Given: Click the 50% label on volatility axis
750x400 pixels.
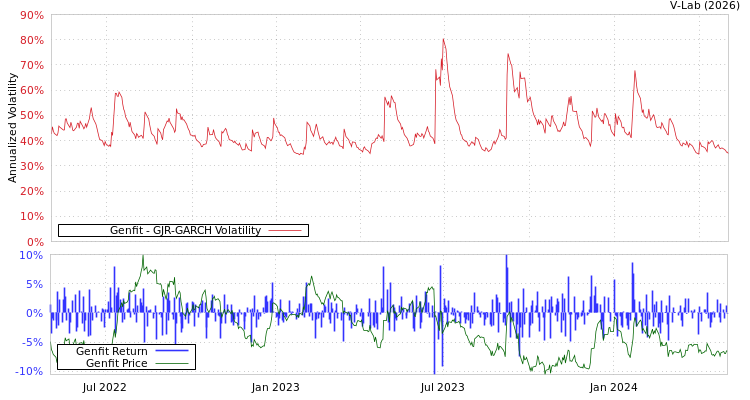Looking at the screenshot, I should [x=31, y=116].
